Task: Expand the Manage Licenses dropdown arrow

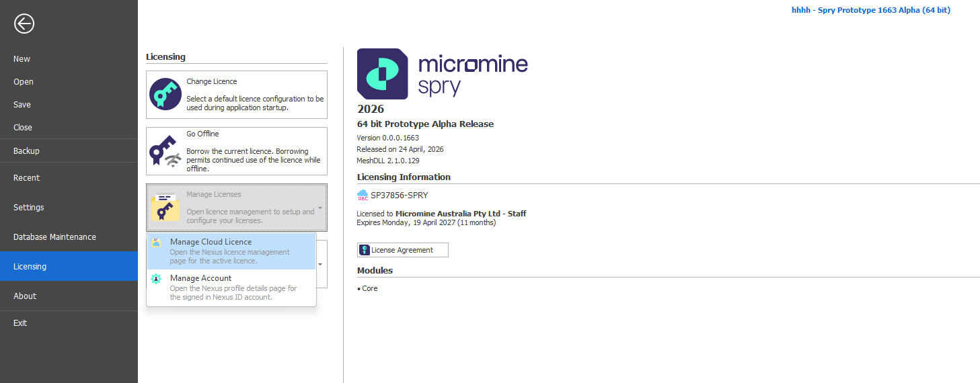Action: click(x=320, y=208)
